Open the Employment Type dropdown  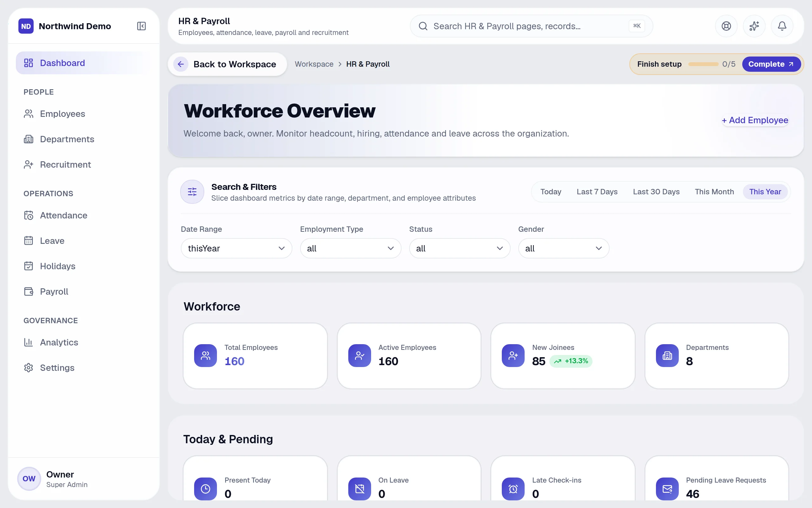pos(350,248)
